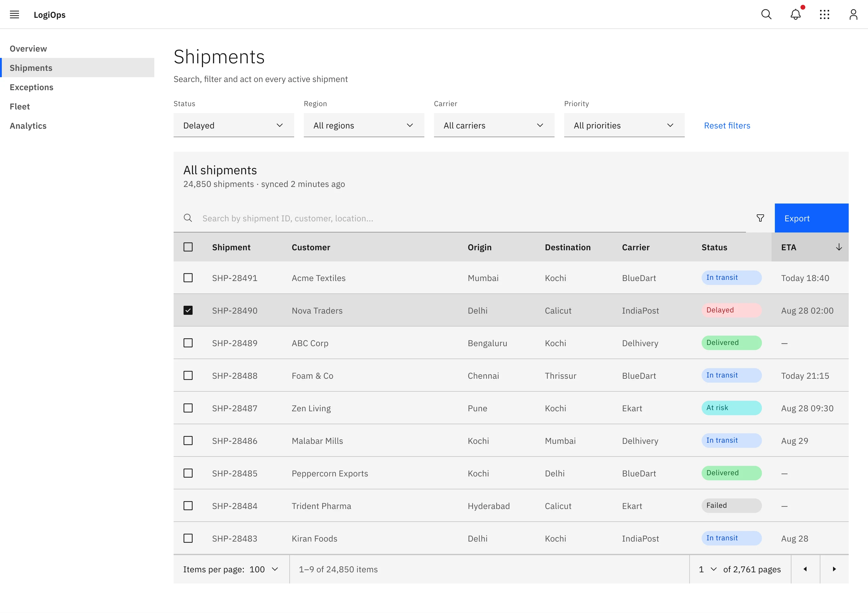Go to the previous page arrow
The height and width of the screenshot is (613, 868).
pyautogui.click(x=805, y=569)
